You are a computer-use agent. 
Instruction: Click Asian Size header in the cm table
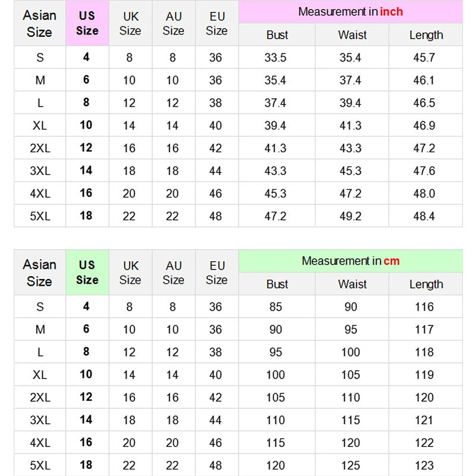click(x=40, y=273)
